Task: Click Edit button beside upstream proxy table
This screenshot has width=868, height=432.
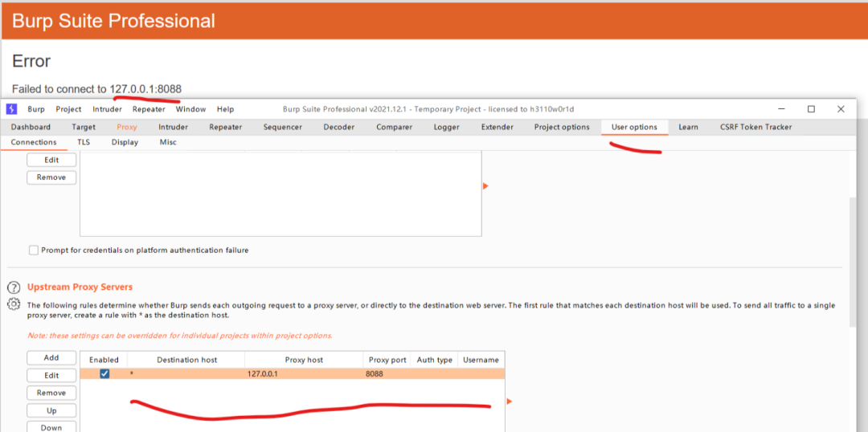Action: tap(51, 376)
